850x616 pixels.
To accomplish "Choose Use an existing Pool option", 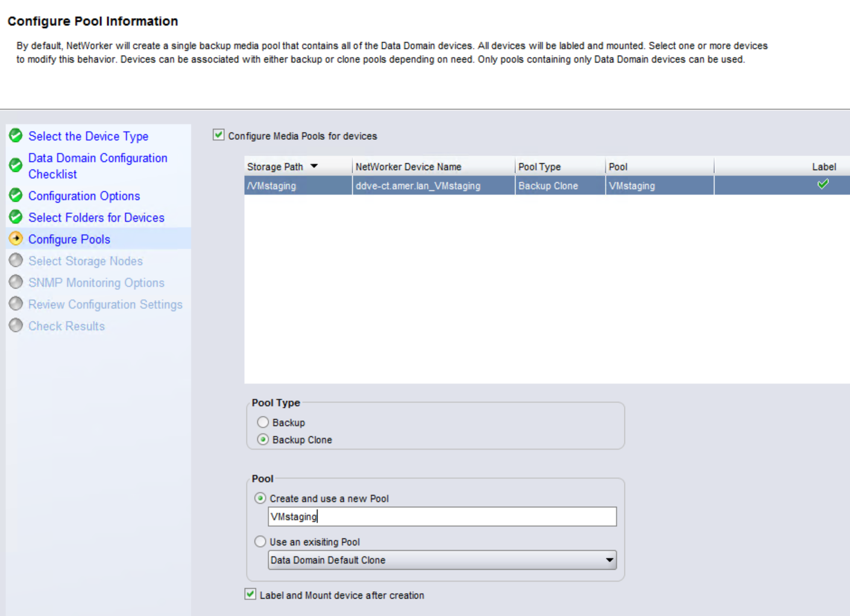I will pyautogui.click(x=260, y=541).
